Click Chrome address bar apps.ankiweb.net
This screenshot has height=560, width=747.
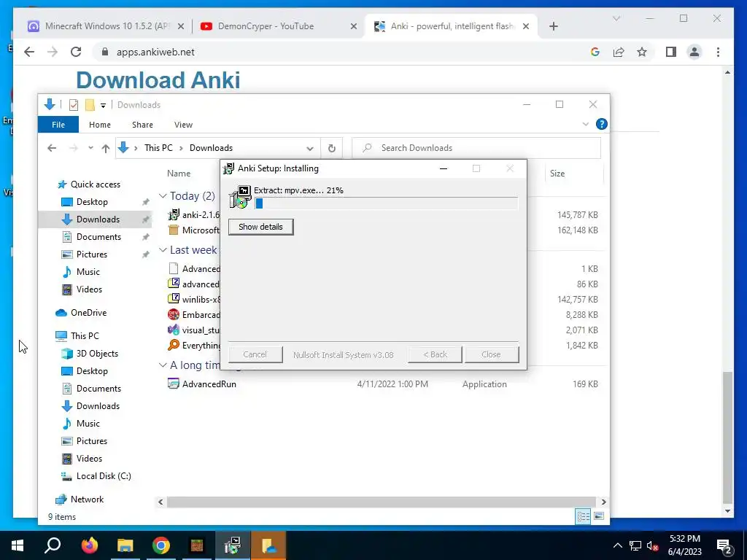click(x=155, y=52)
